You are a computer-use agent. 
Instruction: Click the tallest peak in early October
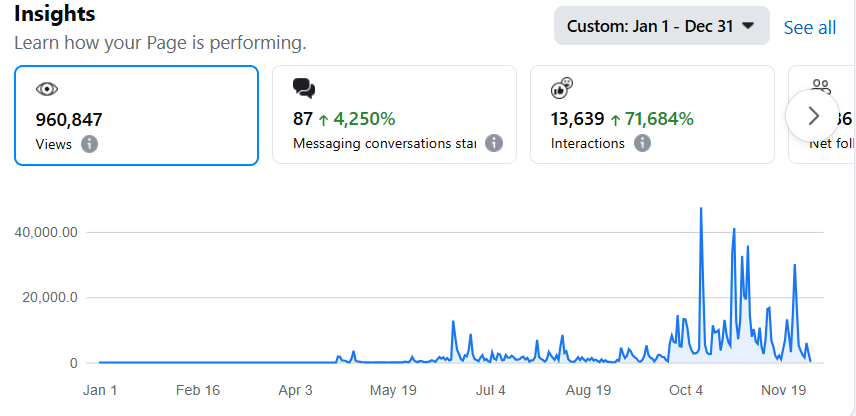[701, 209]
